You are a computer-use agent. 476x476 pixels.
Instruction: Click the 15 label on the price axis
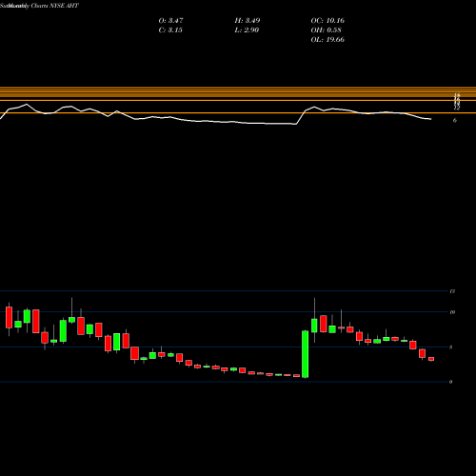coord(452,291)
